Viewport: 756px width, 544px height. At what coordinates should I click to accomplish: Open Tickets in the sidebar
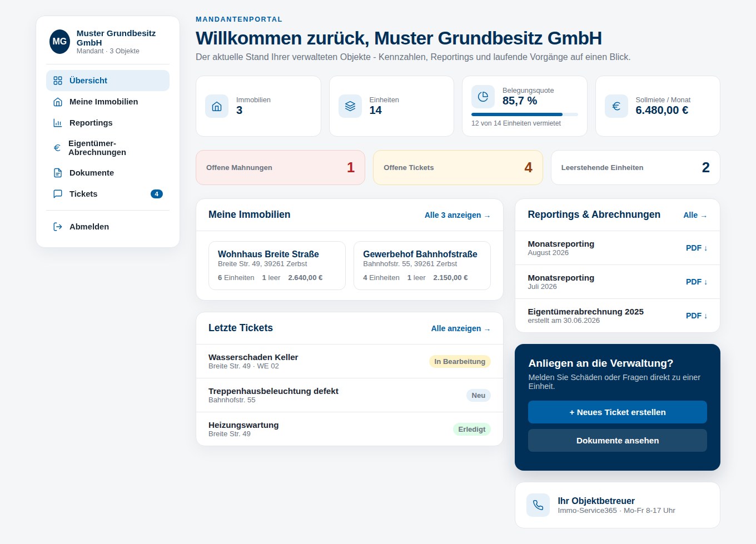(108, 194)
